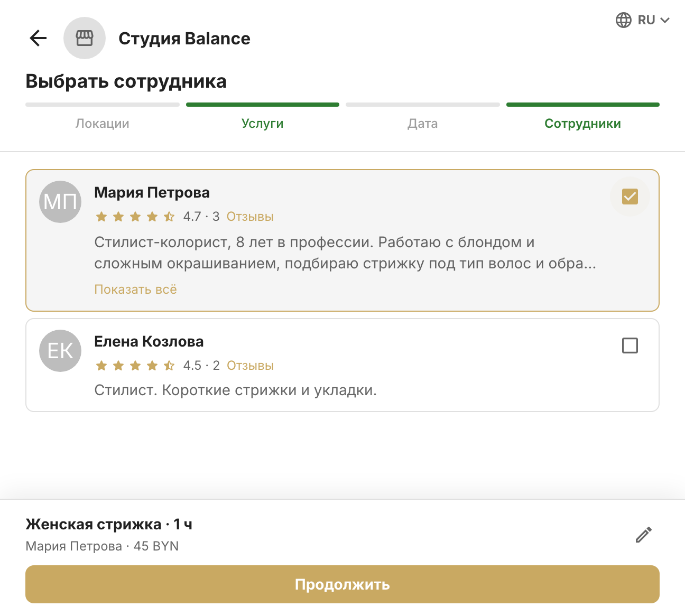Viewport: 685px width, 616px height.
Task: Click the Женская стрижка · 1 ч summary
Action: [109, 524]
